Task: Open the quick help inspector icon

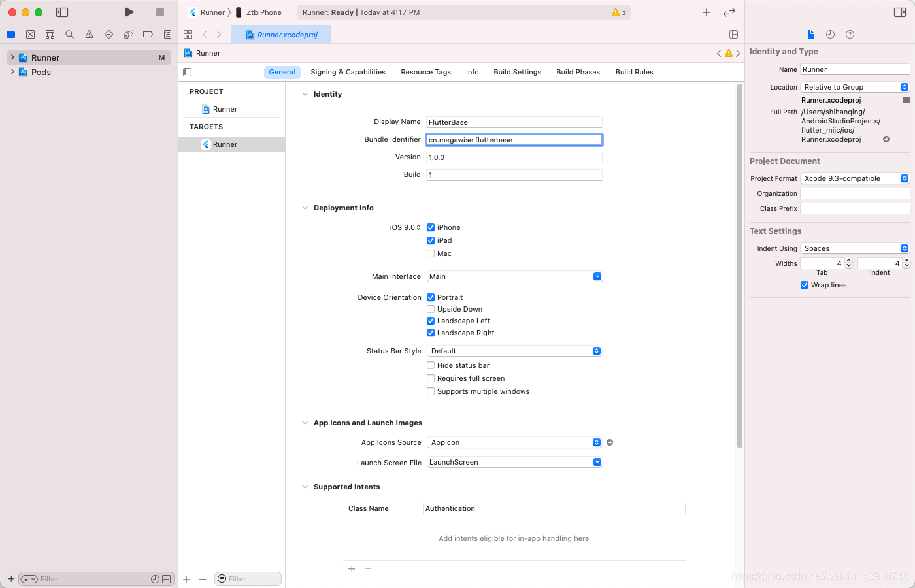Action: pos(850,35)
